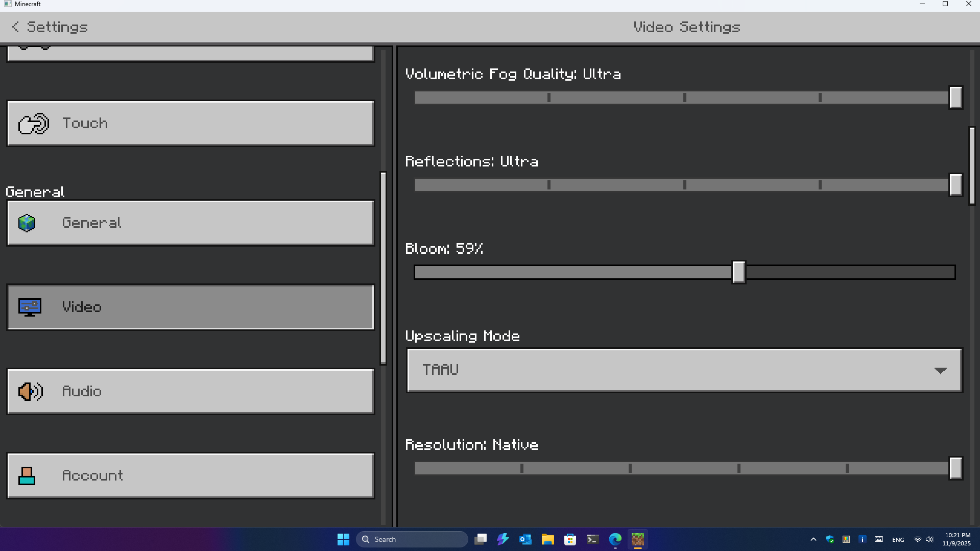Click the TAAU dropdown arrow

pyautogui.click(x=940, y=371)
